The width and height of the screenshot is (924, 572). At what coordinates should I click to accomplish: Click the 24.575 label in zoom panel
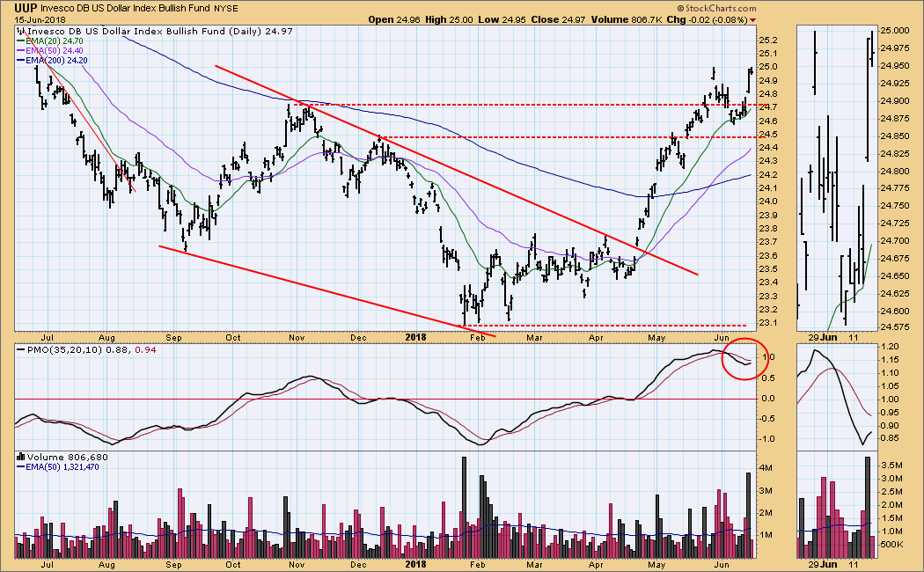coord(895,327)
